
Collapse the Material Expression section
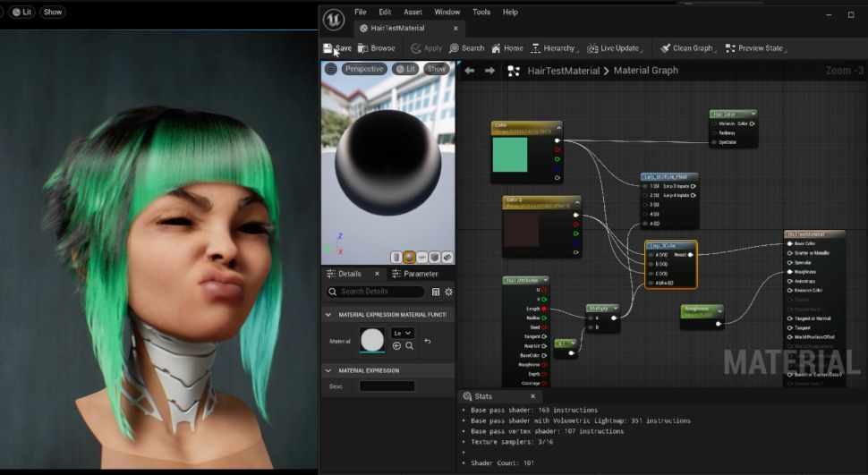[x=329, y=370]
